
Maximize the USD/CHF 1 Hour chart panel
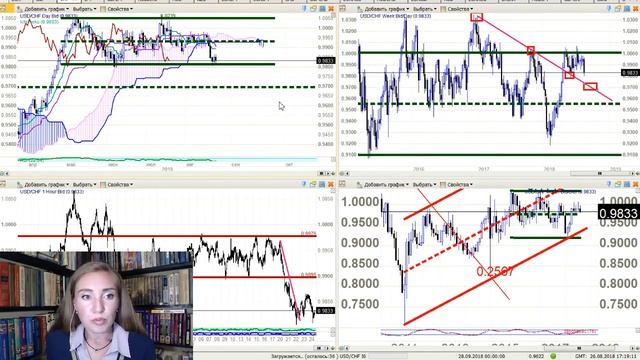tap(322, 184)
